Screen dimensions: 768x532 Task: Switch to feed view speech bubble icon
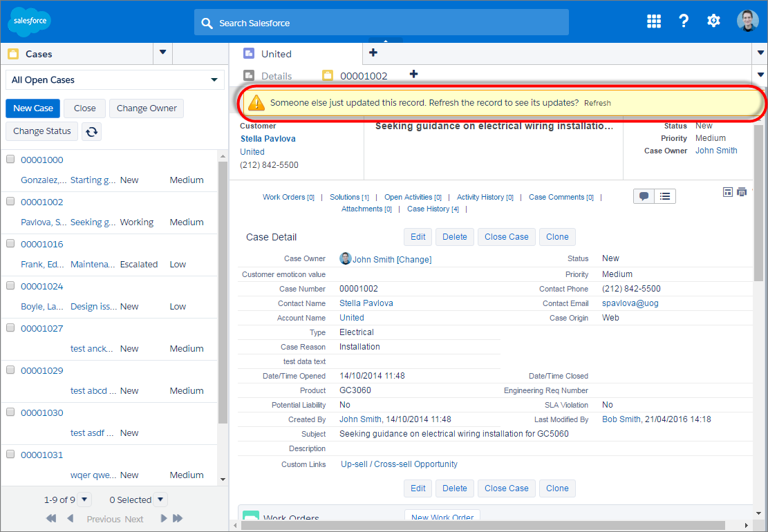(x=644, y=196)
